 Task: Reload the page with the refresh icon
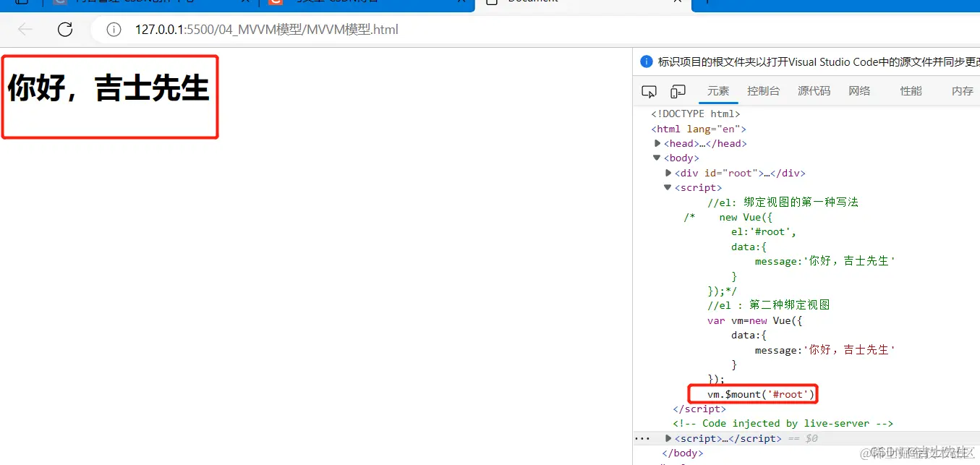click(65, 30)
